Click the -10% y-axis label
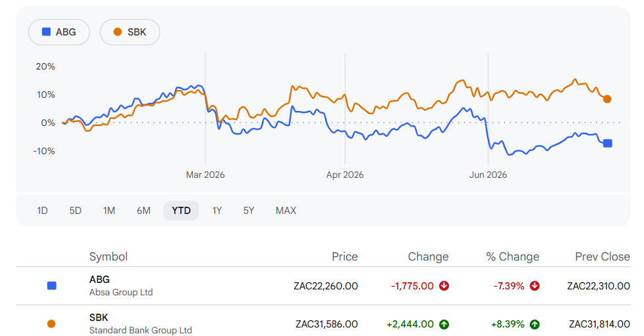 point(44,151)
